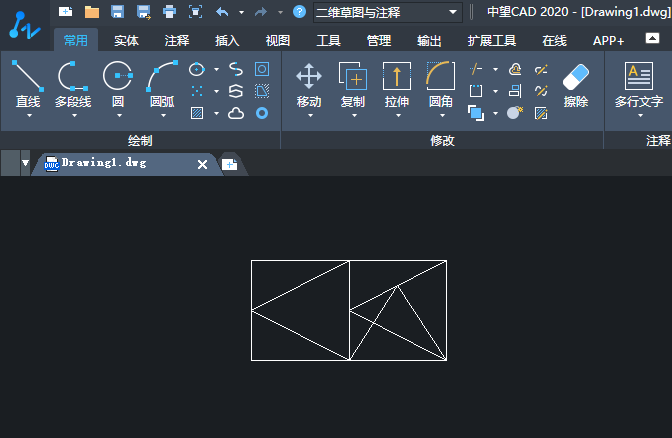
Task: Select the 圆弧 arc tool
Action: click(162, 84)
